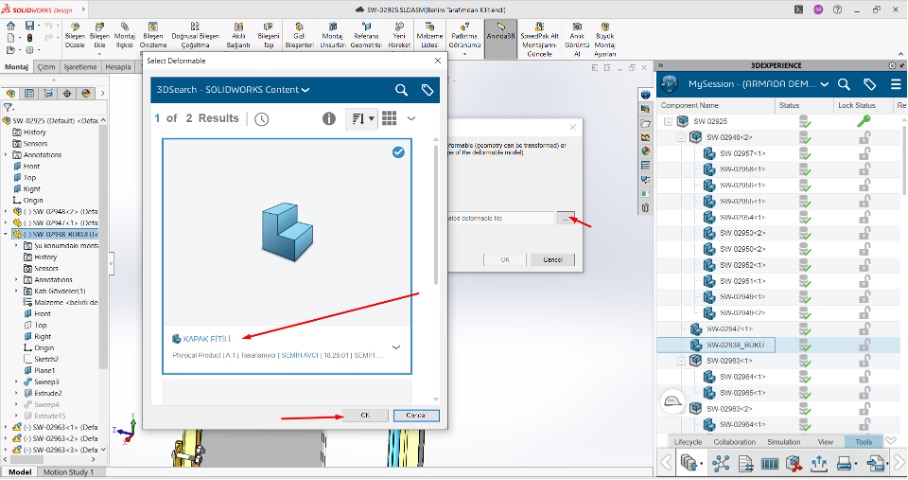Expand details chevron on KAPAK FİTİLİ card
This screenshot has width=908, height=480.
tap(396, 347)
